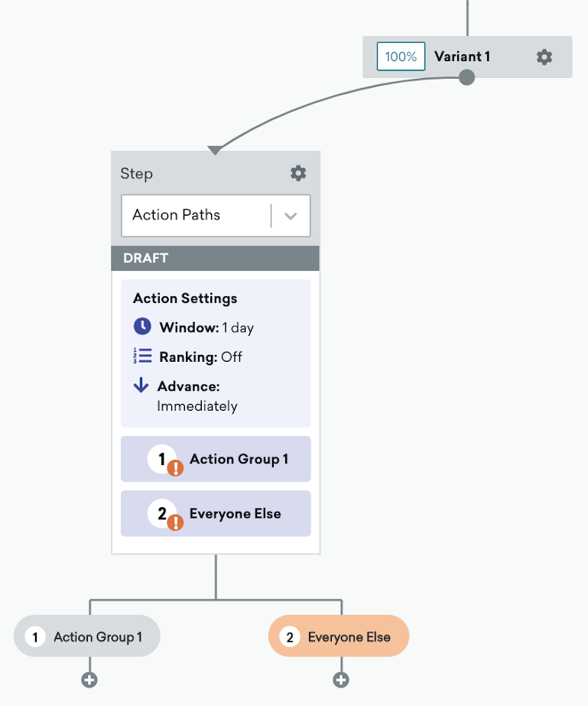588x706 pixels.
Task: Open Variant 1 settings gear
Action: pos(544,57)
